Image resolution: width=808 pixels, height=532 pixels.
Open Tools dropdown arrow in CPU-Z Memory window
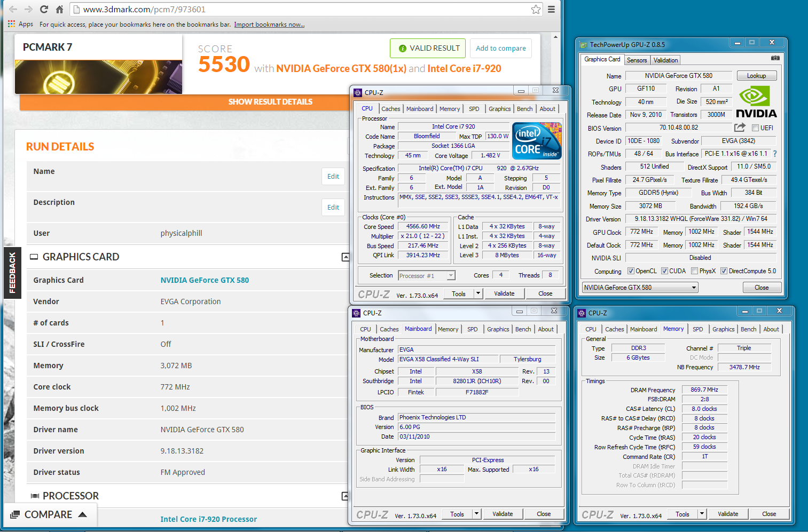point(702,514)
